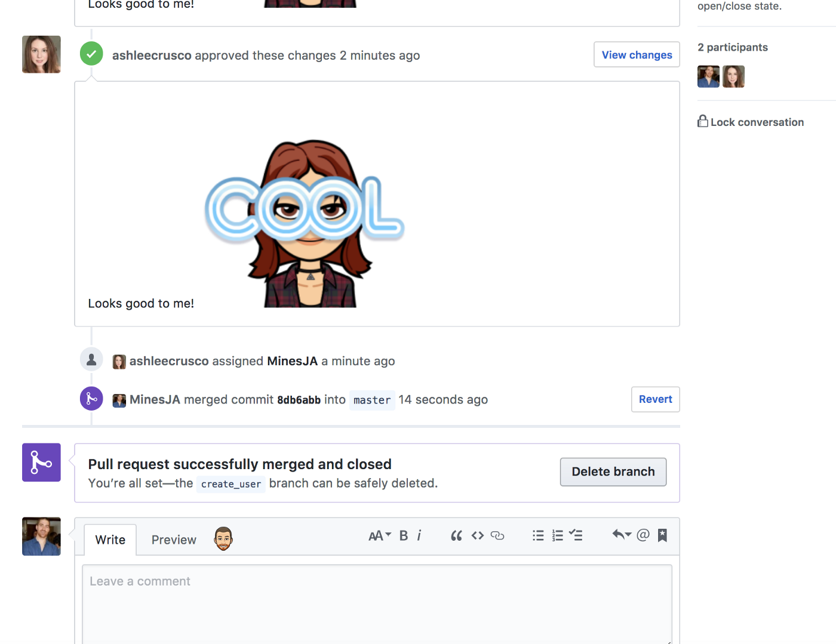Insert a code snippet icon in toolbar

[477, 535]
